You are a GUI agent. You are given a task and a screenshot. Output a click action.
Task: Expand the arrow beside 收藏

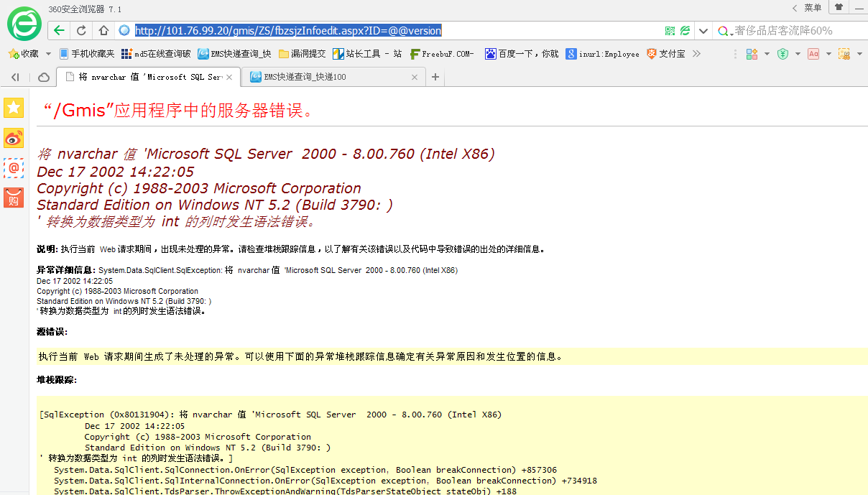48,54
